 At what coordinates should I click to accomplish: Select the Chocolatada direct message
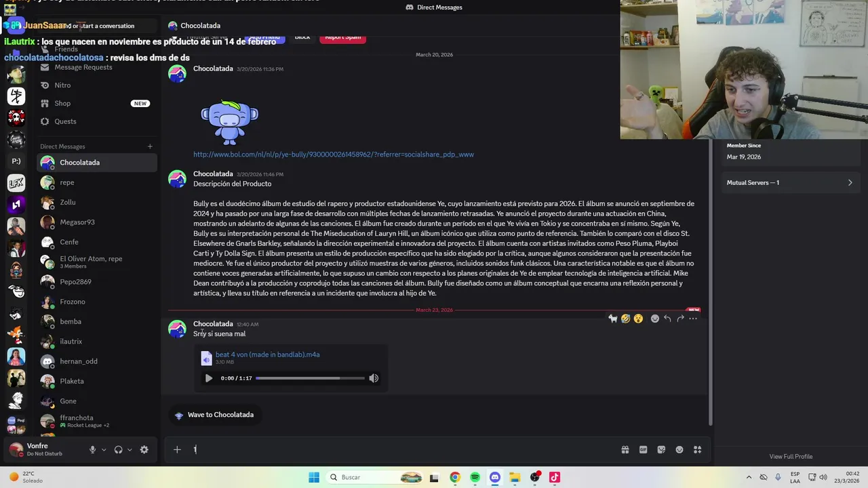(x=96, y=163)
